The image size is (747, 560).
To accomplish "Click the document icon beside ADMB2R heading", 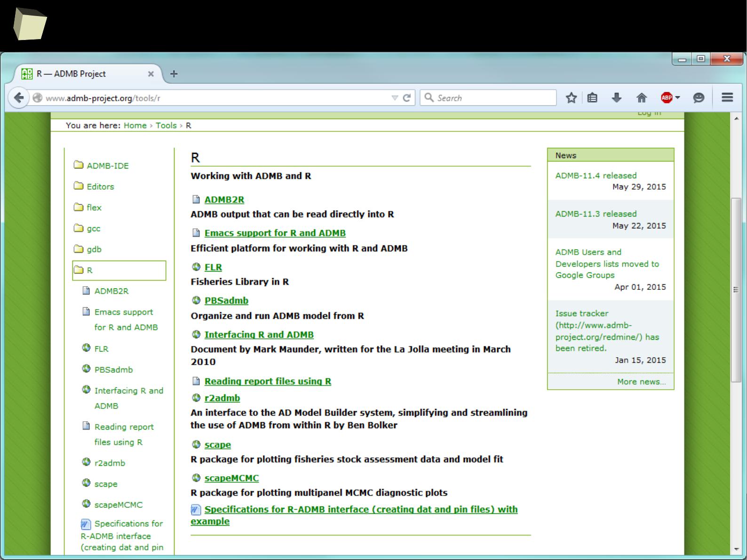I will (196, 199).
